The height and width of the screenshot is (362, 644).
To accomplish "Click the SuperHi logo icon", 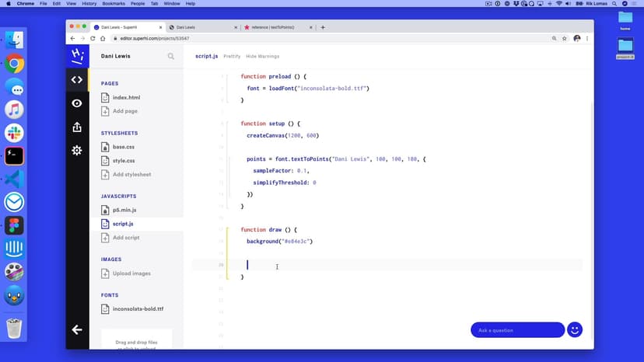I will (x=76, y=55).
